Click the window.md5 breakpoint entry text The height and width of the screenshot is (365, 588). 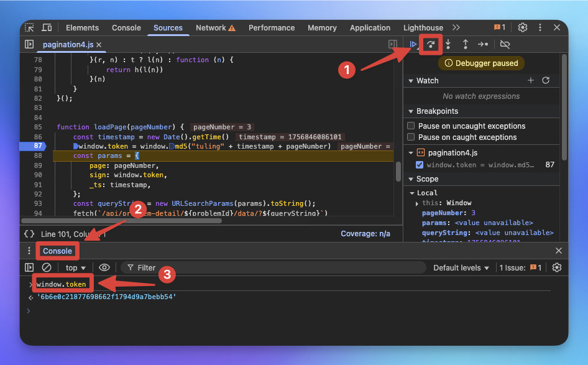coord(480,165)
